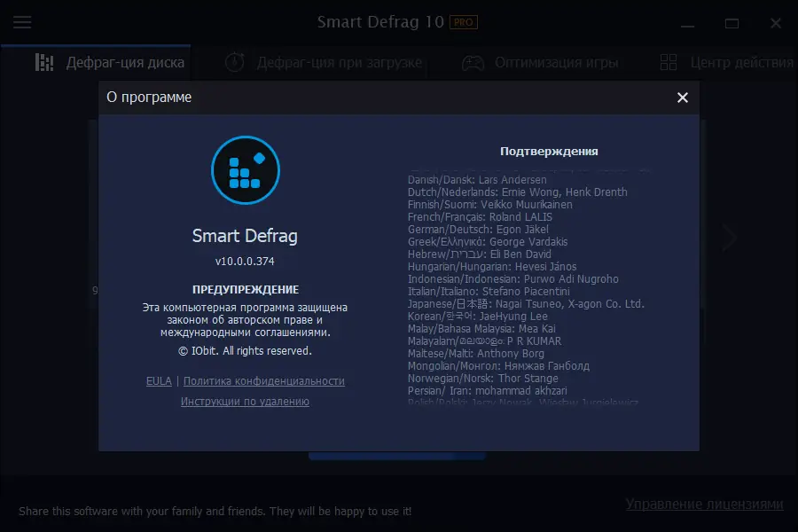Click the Action Center grid icon

(669, 63)
